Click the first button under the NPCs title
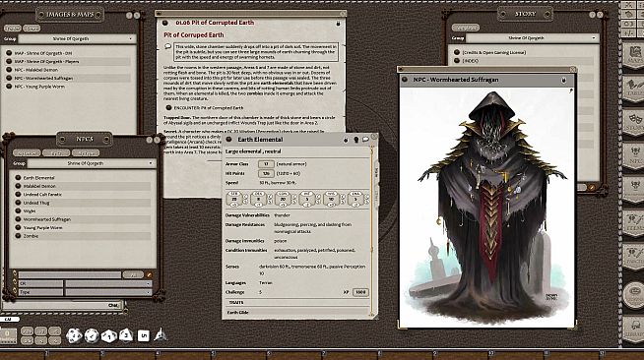Image resolution: width=644 pixels, height=360 pixels. [27, 152]
